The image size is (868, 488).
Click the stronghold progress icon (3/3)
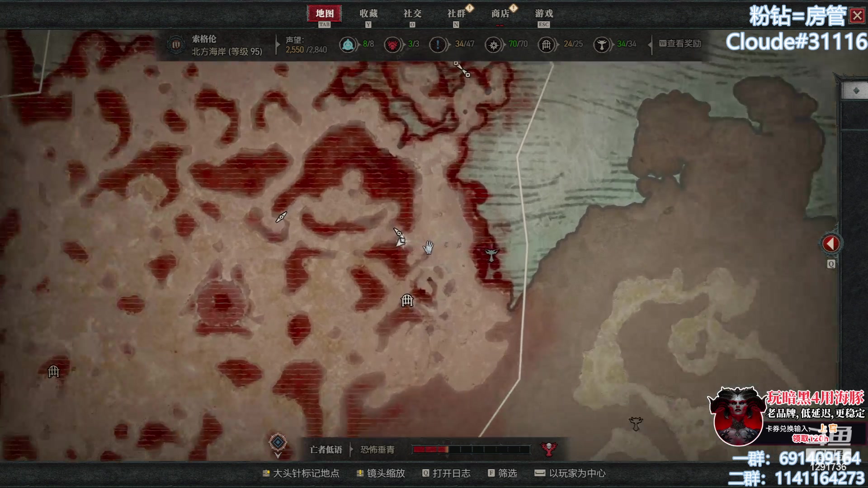pos(392,44)
